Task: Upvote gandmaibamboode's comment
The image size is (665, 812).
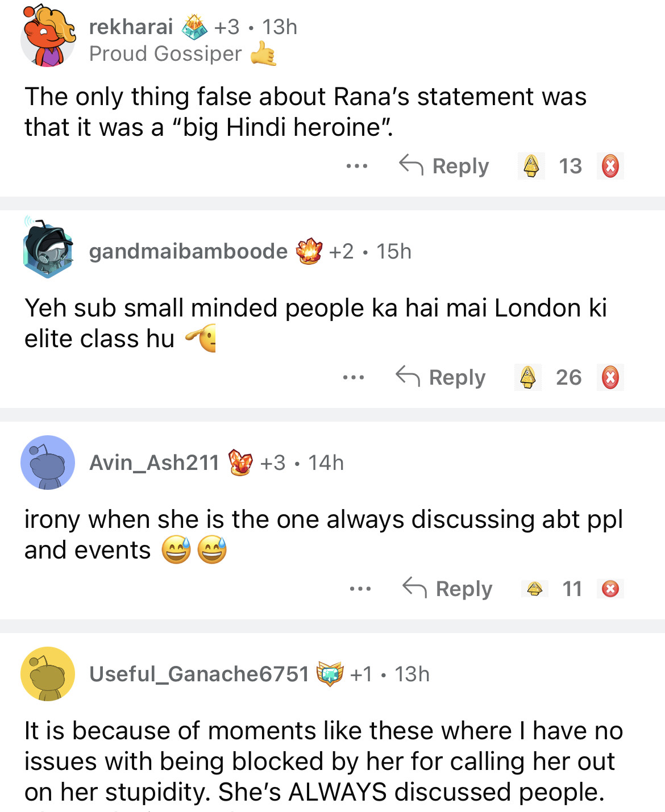Action: coord(528,377)
